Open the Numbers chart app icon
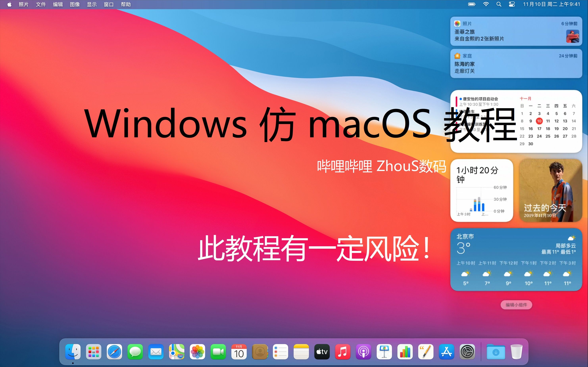The image size is (588, 367). (x=405, y=352)
